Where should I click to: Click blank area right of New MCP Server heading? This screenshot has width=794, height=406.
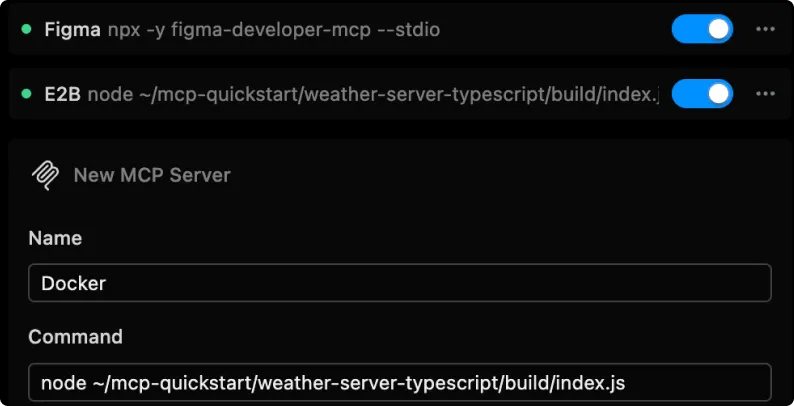tap(500, 175)
